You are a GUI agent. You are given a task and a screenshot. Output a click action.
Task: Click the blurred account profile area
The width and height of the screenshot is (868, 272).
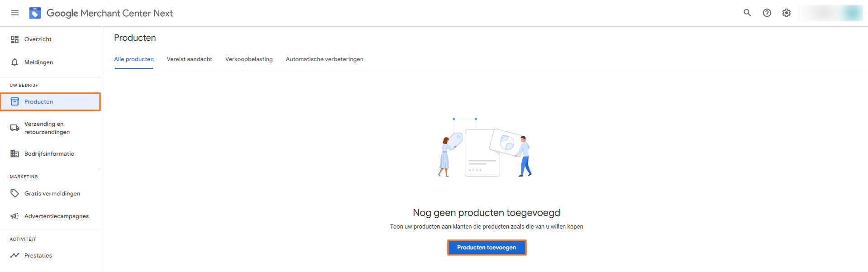834,13
